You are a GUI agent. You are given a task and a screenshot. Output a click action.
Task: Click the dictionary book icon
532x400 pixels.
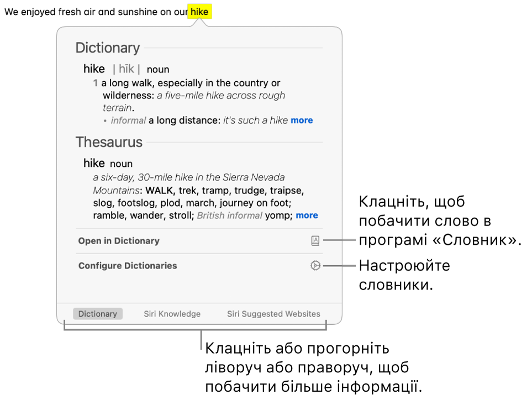click(315, 241)
